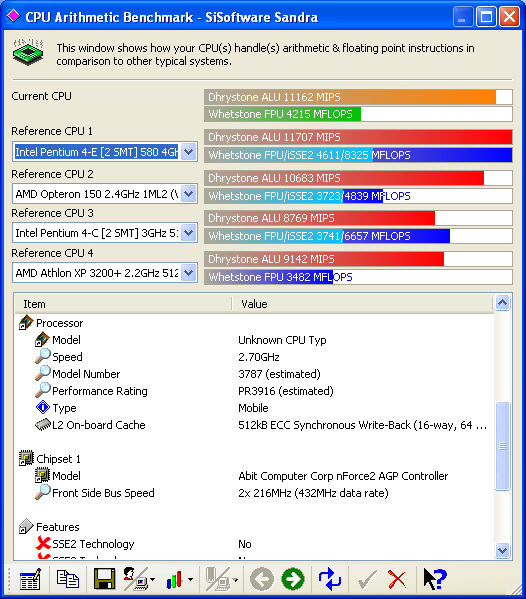Click the icon beside the Features group
526x599 pixels.
(26, 526)
